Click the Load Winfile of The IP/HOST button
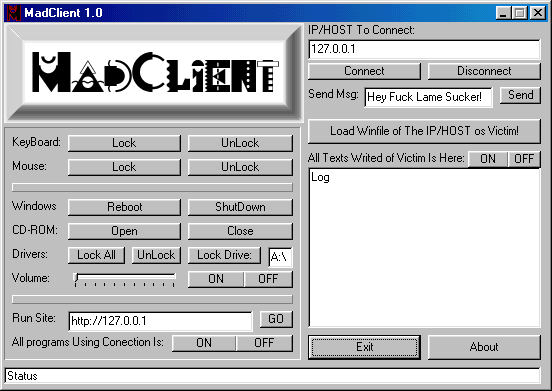552x391 pixels. point(424,131)
